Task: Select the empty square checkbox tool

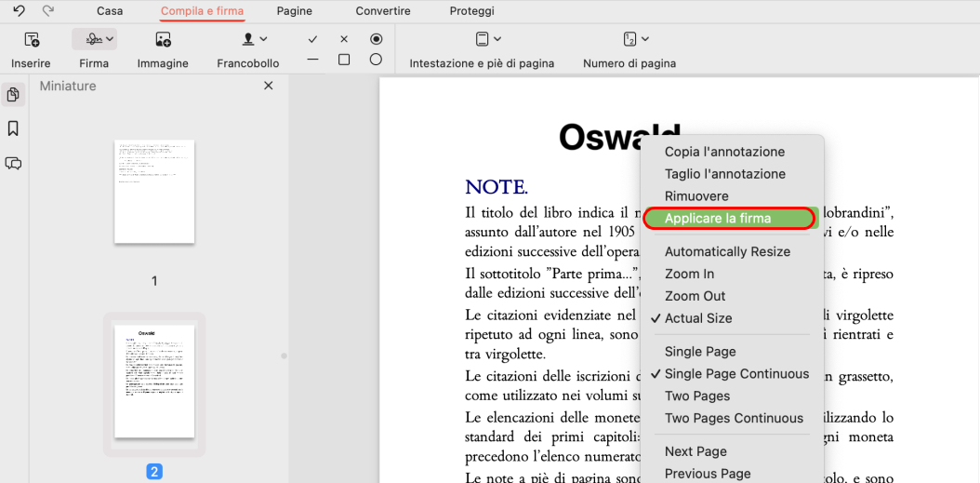Action: (x=344, y=60)
